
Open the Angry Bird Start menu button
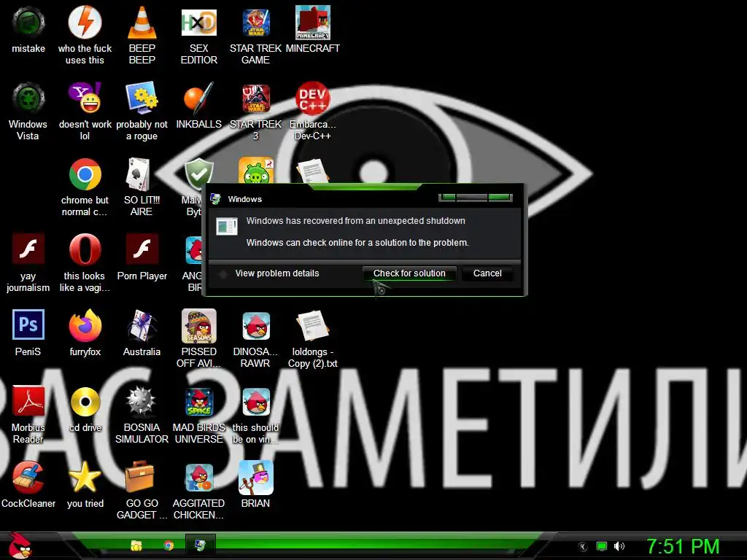pyautogui.click(x=20, y=545)
